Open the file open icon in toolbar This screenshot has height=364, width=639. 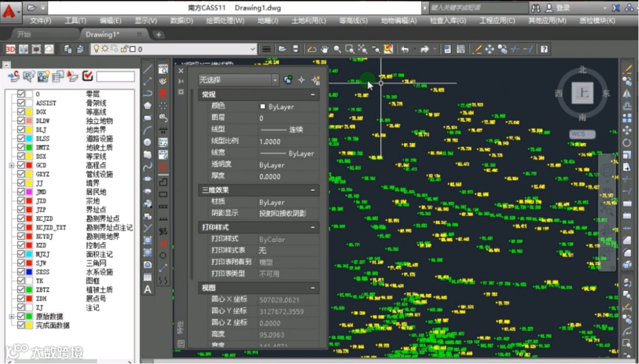[282, 49]
